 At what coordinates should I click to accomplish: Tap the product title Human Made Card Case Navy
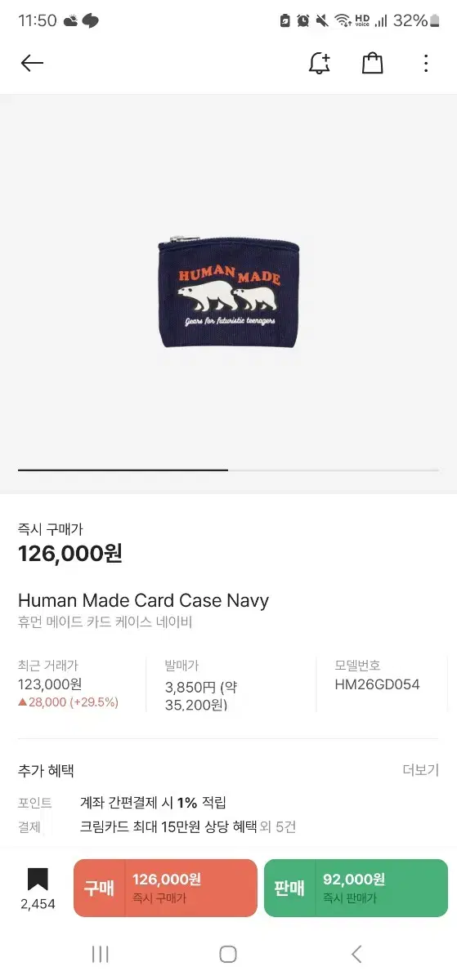point(143,600)
